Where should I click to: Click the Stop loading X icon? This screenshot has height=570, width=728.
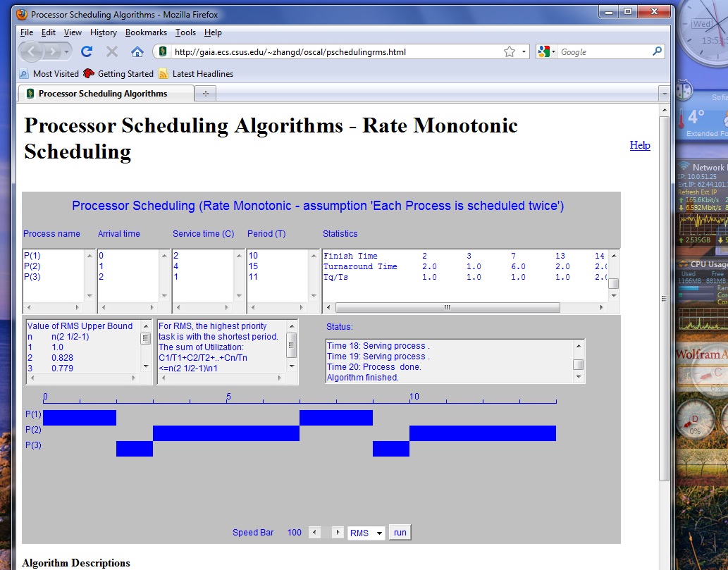[111, 51]
